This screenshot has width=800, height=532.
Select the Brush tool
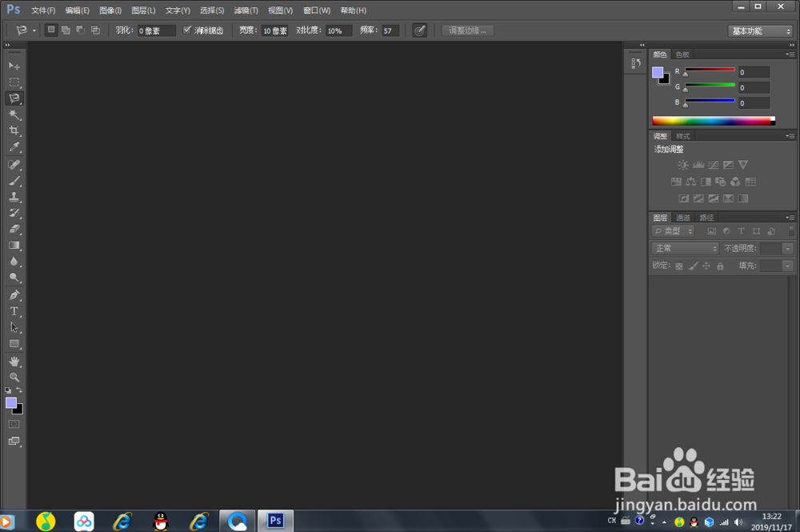14,181
